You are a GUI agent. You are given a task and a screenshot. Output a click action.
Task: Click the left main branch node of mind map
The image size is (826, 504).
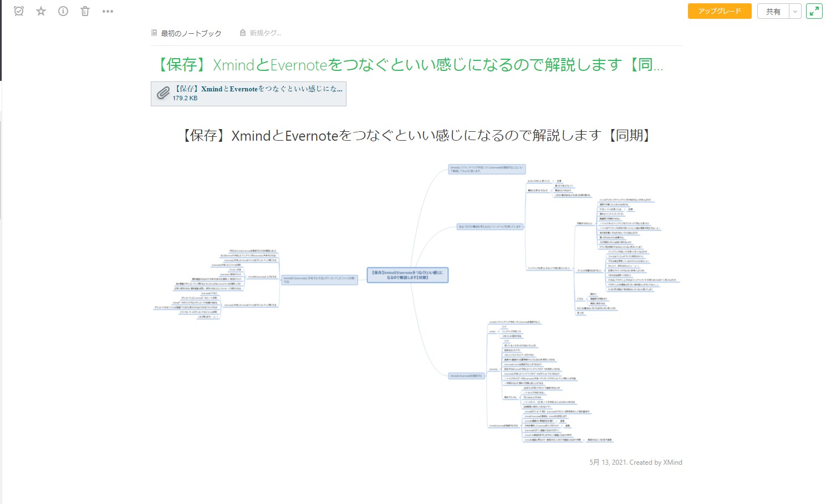320,280
